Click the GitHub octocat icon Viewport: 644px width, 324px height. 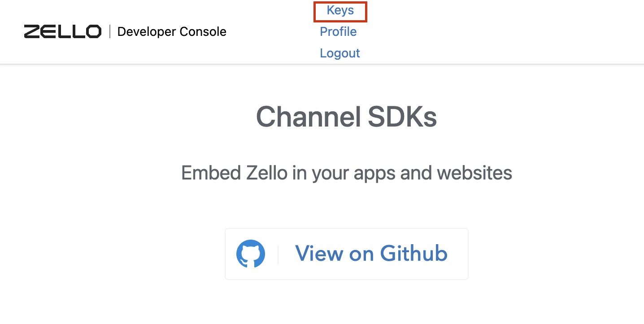251,254
